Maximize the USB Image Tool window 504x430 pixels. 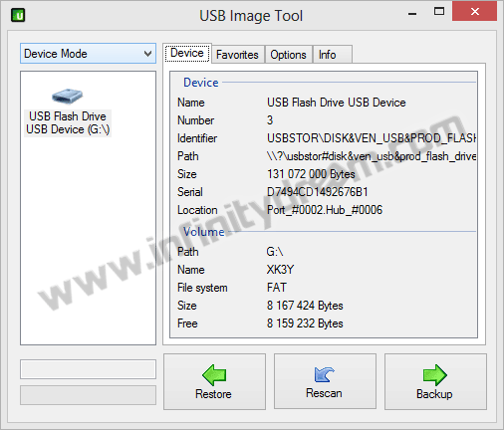(439, 12)
